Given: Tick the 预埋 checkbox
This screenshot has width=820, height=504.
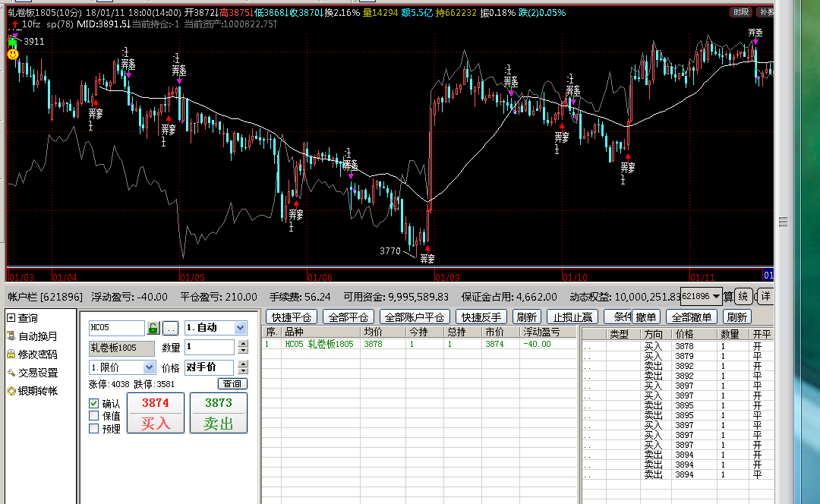Looking at the screenshot, I should tap(94, 428).
